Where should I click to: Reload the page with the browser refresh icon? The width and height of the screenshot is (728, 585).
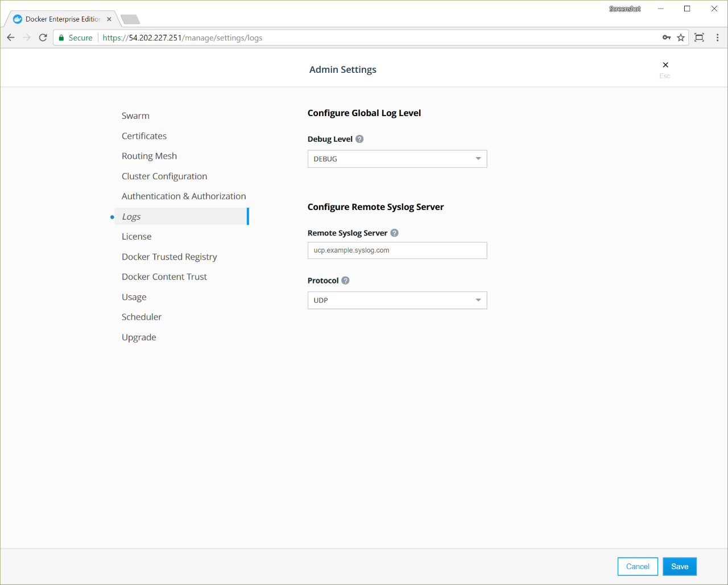(x=43, y=38)
